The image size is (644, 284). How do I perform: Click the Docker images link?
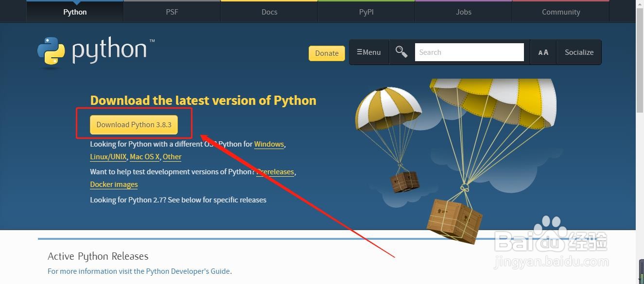(114, 184)
